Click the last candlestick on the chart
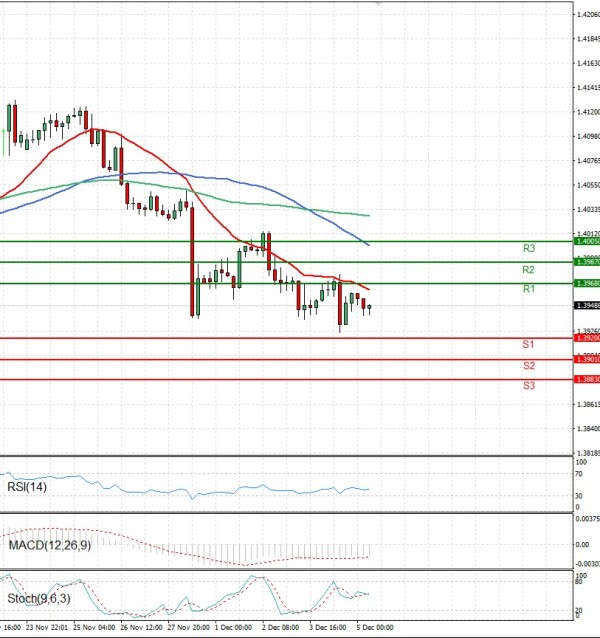 pyautogui.click(x=369, y=309)
